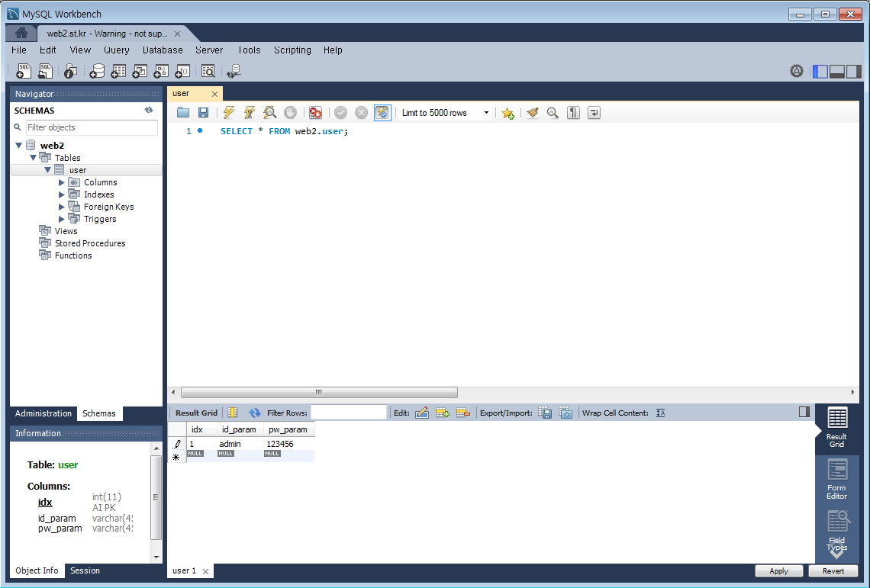Toggle word wrap icon in editor
Viewport: 870px width, 588px height.
pos(594,113)
